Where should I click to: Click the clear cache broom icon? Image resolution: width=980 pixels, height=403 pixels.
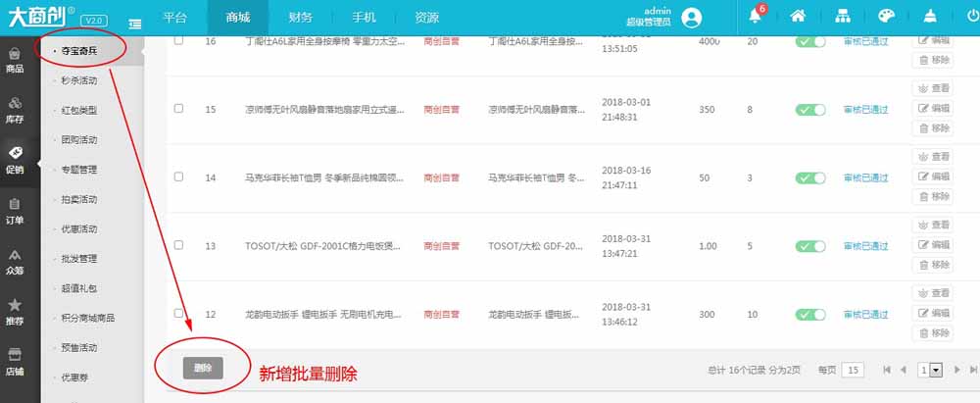click(930, 17)
